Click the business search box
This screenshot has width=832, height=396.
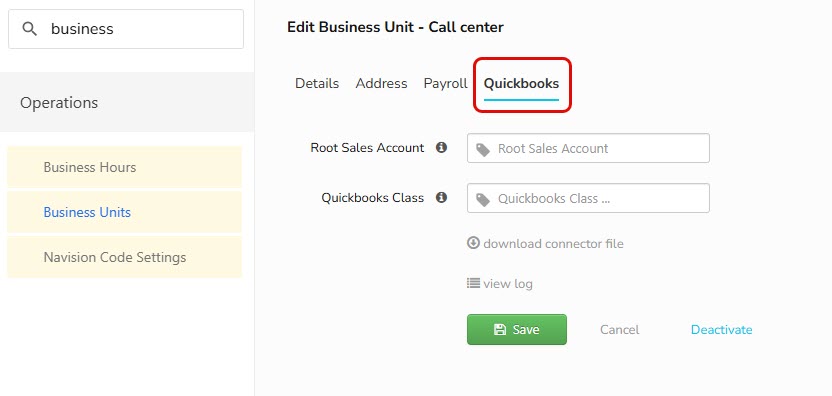coord(126,29)
